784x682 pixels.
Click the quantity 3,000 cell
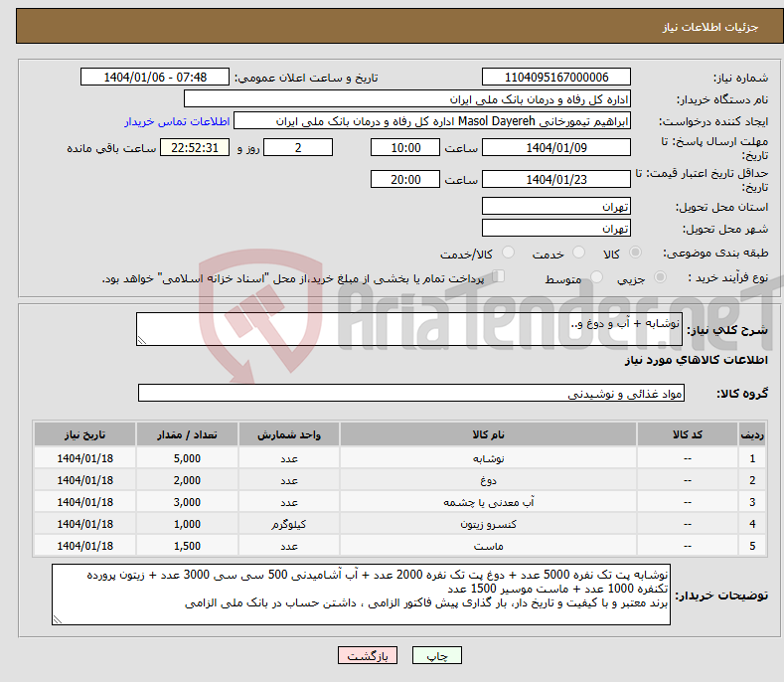point(187,502)
